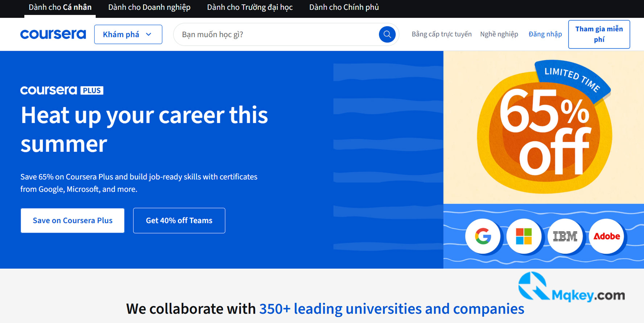Viewport: 644px width, 323px height.
Task: Open Dành cho Doanh nghiệp tab
Action: (149, 8)
